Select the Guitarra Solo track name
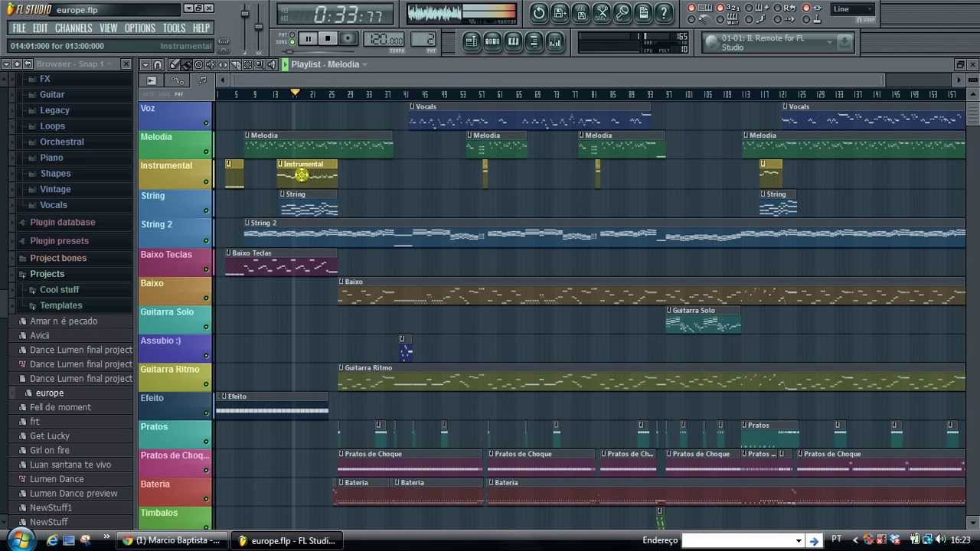Screen dimensions: 980x551 [x=167, y=312]
